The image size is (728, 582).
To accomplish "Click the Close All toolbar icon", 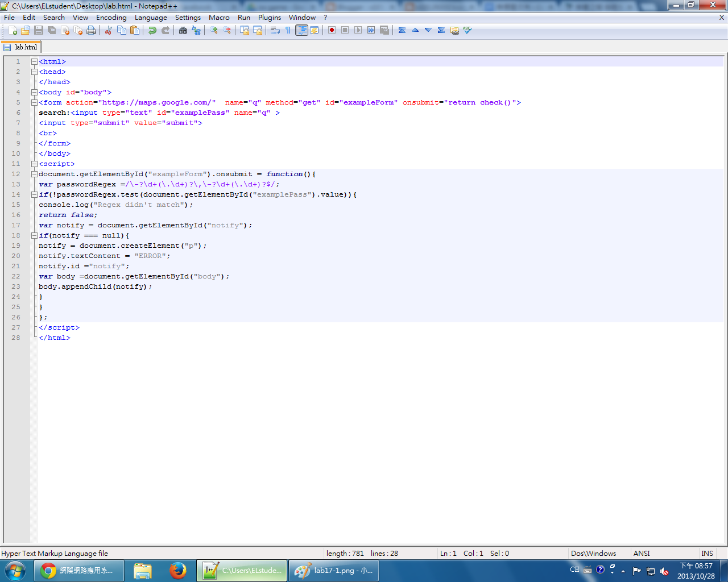I will tap(78, 30).
